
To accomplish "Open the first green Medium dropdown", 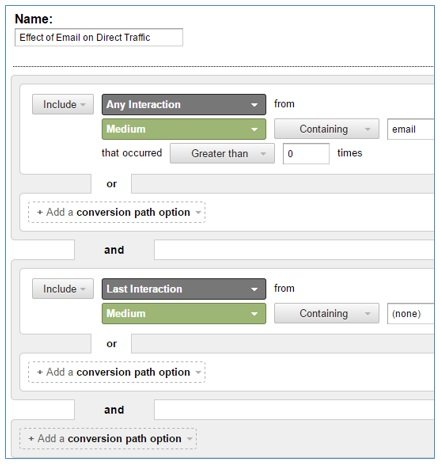I will (x=184, y=129).
